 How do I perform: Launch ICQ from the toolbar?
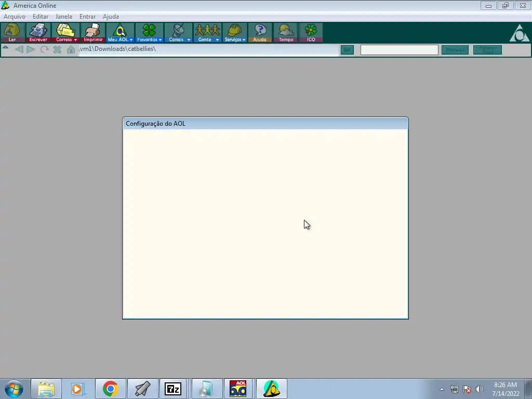pos(311,33)
